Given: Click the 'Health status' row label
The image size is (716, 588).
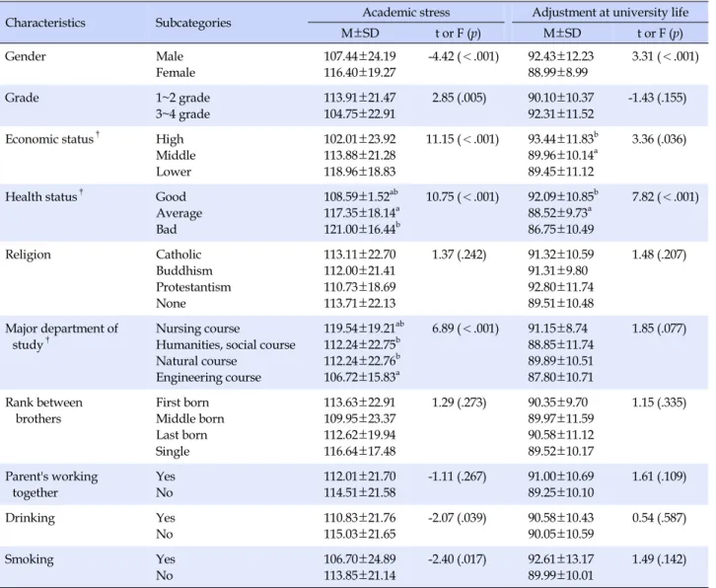Looking at the screenshot, I should click(41, 197).
